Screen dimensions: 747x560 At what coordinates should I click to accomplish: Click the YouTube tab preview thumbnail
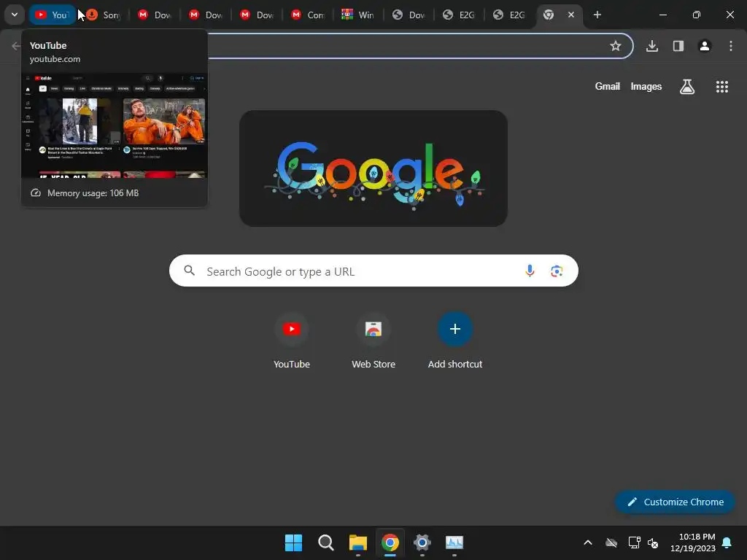tap(115, 125)
